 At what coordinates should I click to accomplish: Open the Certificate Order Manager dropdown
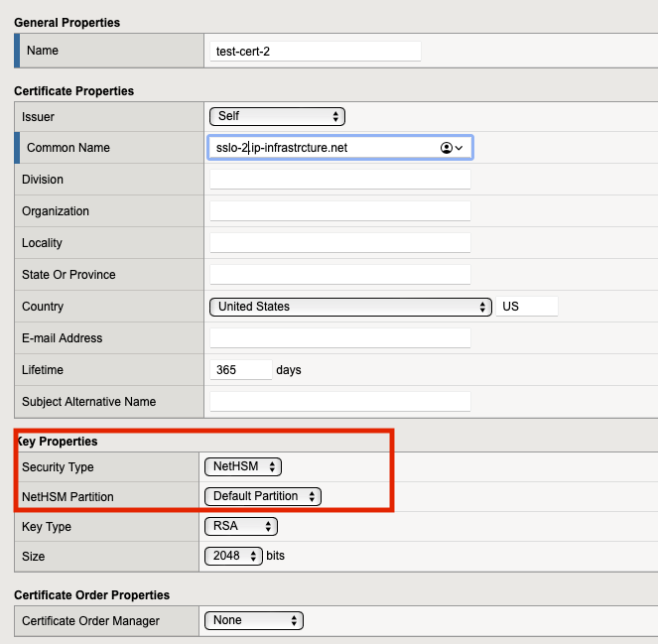pos(253,620)
